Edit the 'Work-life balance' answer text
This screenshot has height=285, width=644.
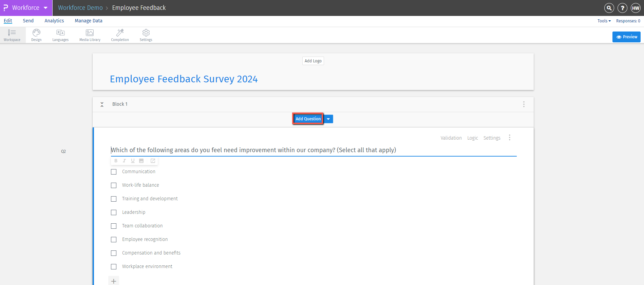140,185
